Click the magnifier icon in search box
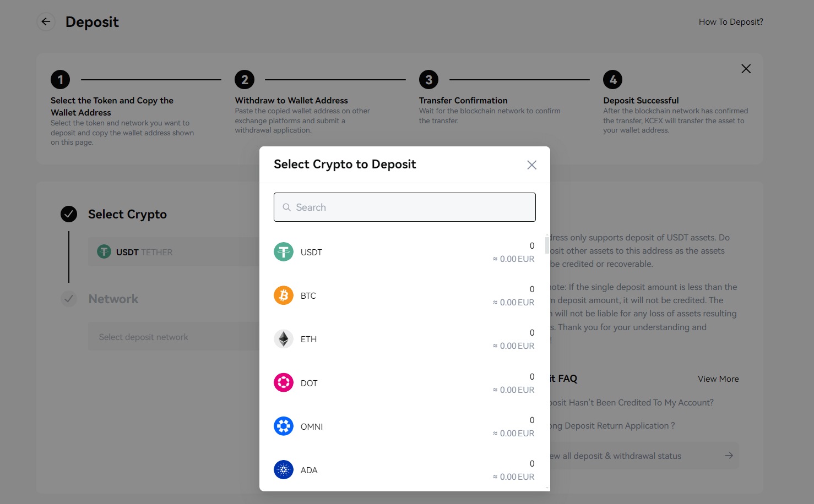This screenshot has height=504, width=814. 287,207
